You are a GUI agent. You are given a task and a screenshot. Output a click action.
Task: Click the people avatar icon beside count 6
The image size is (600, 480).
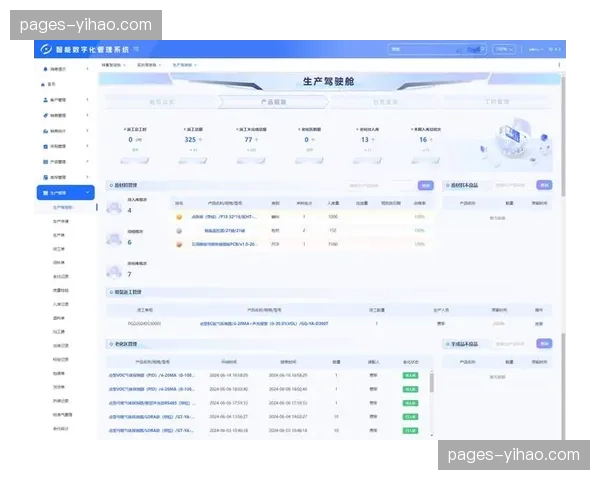coord(114,239)
